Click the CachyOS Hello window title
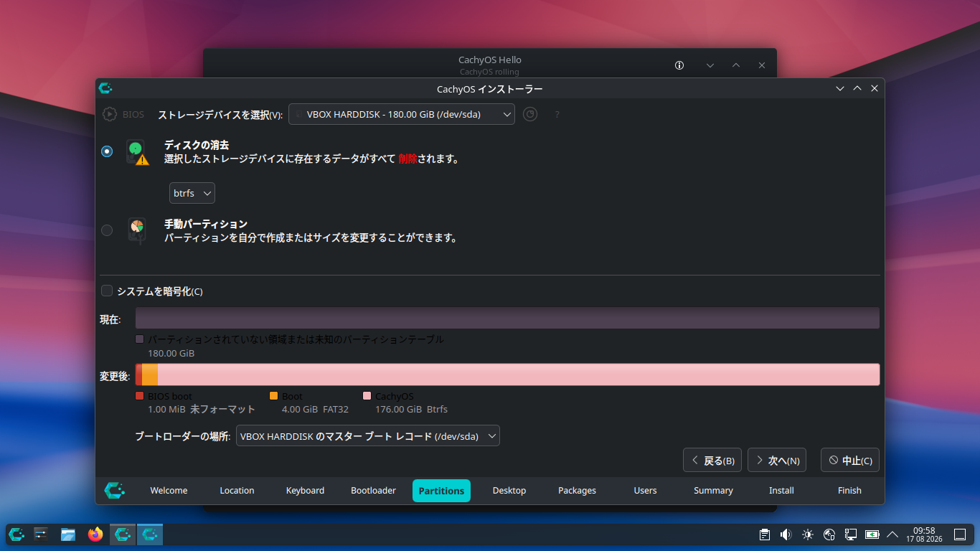Viewport: 980px width, 551px height. pos(490,60)
